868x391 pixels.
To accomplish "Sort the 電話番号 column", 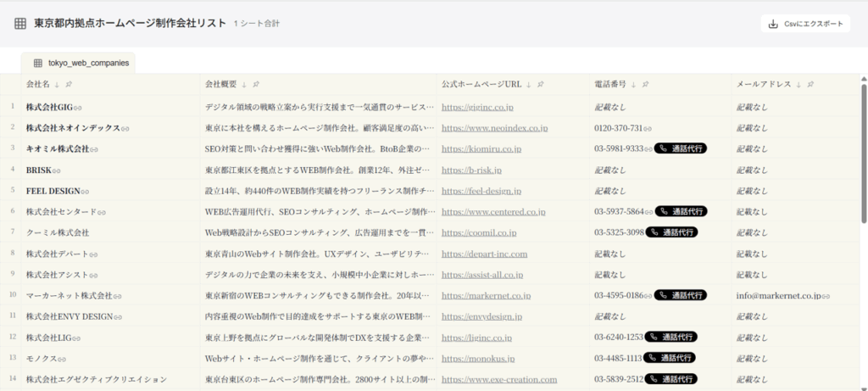I will point(633,85).
